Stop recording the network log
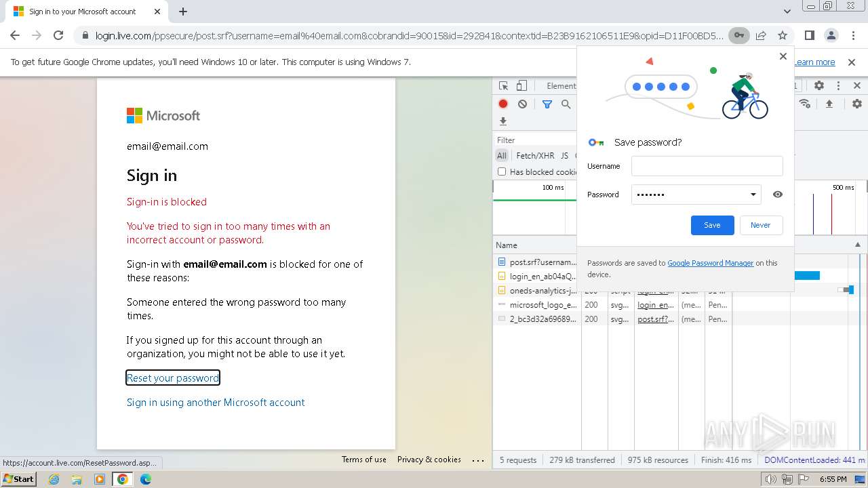The image size is (868, 488). click(x=503, y=104)
